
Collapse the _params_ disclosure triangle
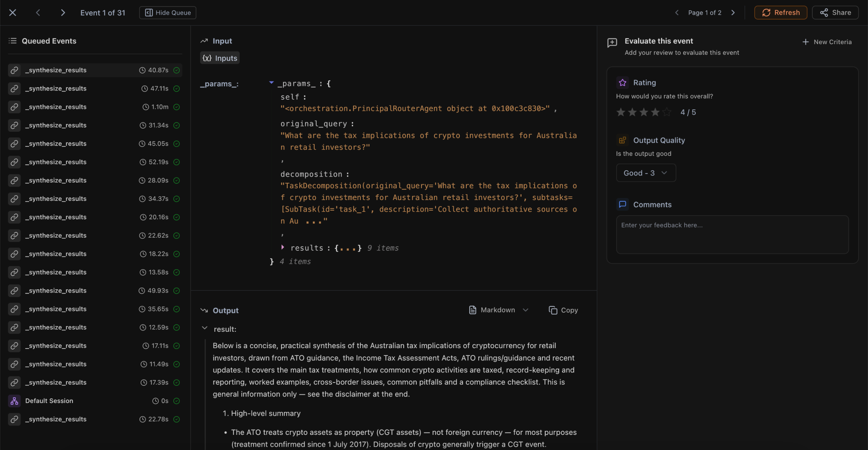[x=271, y=82]
